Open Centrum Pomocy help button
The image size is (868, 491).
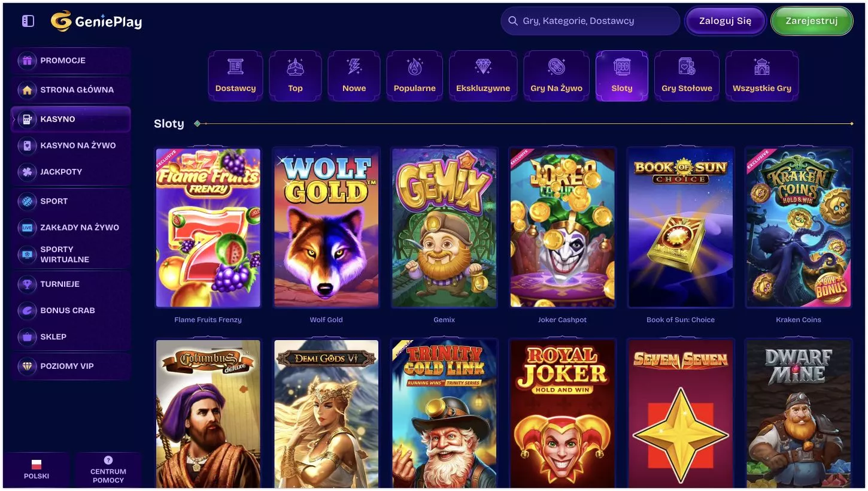point(108,470)
